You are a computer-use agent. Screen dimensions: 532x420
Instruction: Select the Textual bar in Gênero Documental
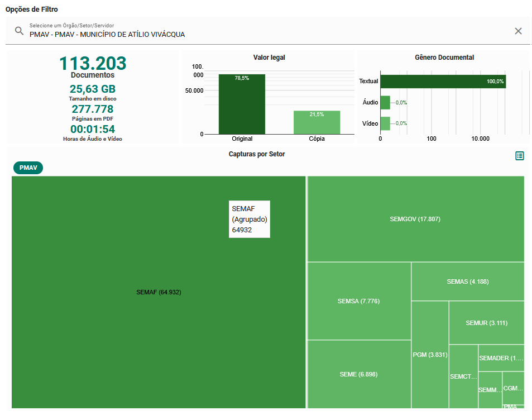[x=442, y=81]
